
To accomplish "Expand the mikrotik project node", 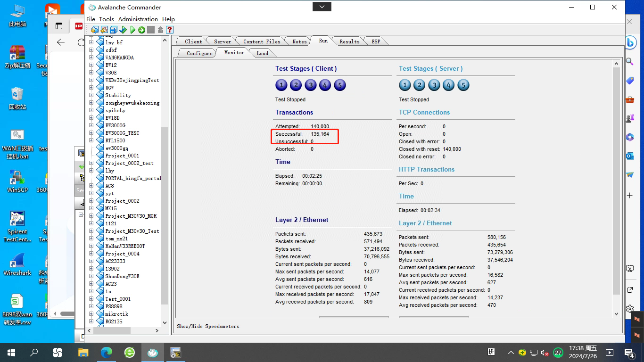I will tap(91, 314).
